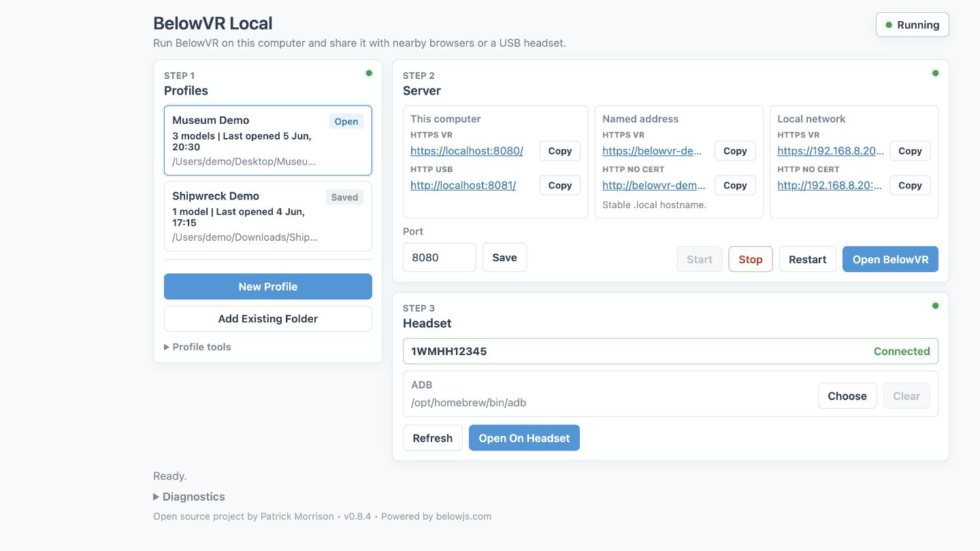Image resolution: width=980 pixels, height=551 pixels.
Task: Copy the Named address HTTP no cert URL
Action: [x=735, y=185]
